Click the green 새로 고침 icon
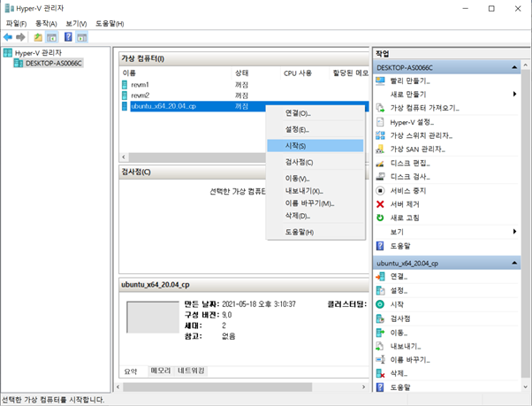 pos(380,218)
